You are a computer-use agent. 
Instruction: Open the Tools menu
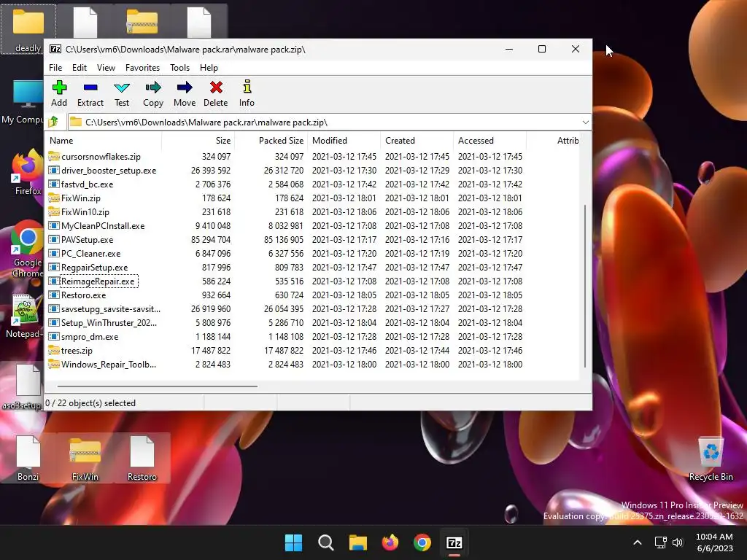[179, 68]
